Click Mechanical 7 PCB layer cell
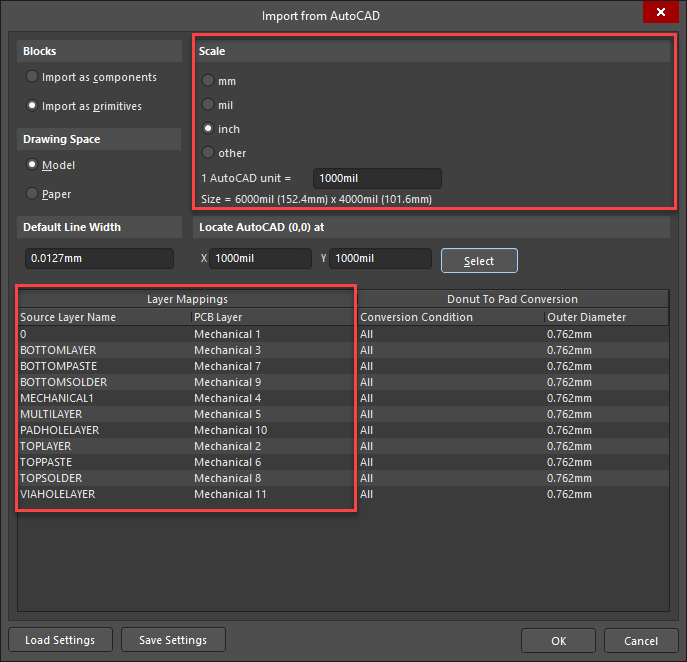687x662 pixels. point(272,366)
